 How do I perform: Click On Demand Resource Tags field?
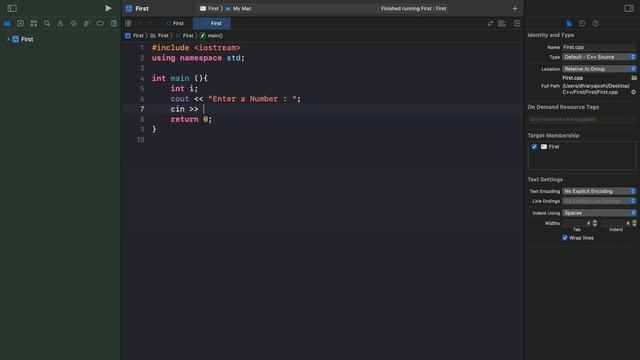(x=582, y=120)
